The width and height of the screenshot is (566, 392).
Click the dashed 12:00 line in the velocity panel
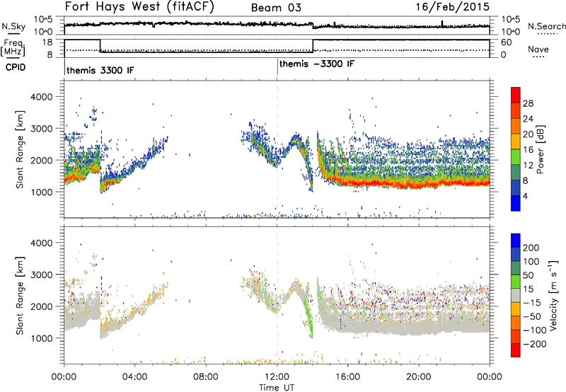(x=277, y=295)
